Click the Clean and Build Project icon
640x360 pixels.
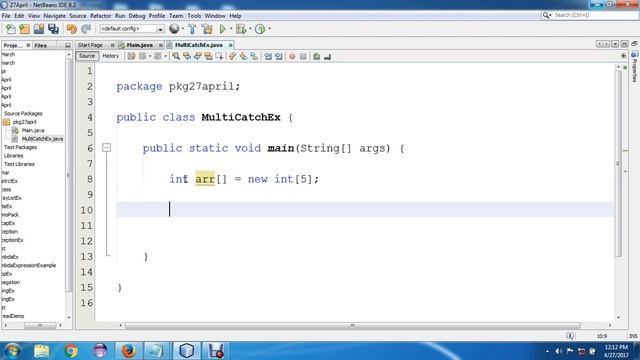[207, 29]
